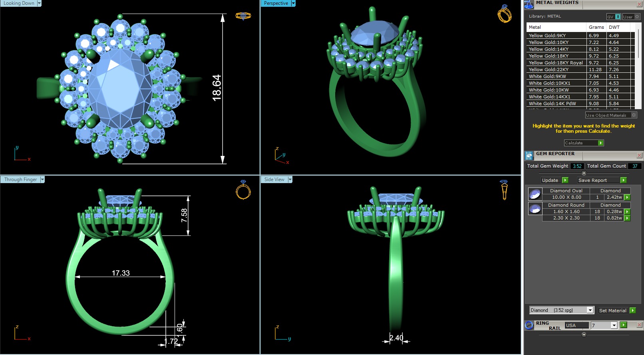Click the Diamond Round gem thumbnail
Image resolution: width=644 pixels, height=355 pixels.
coord(535,209)
